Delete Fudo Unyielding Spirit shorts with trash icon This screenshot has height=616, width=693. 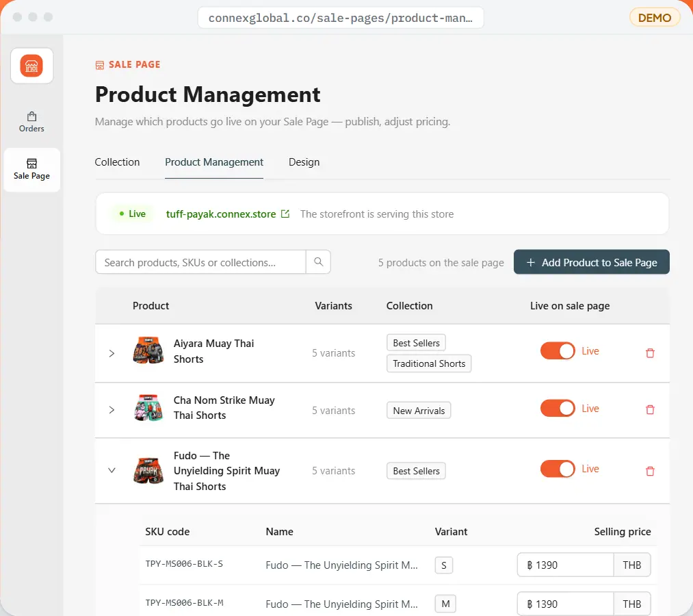650,471
